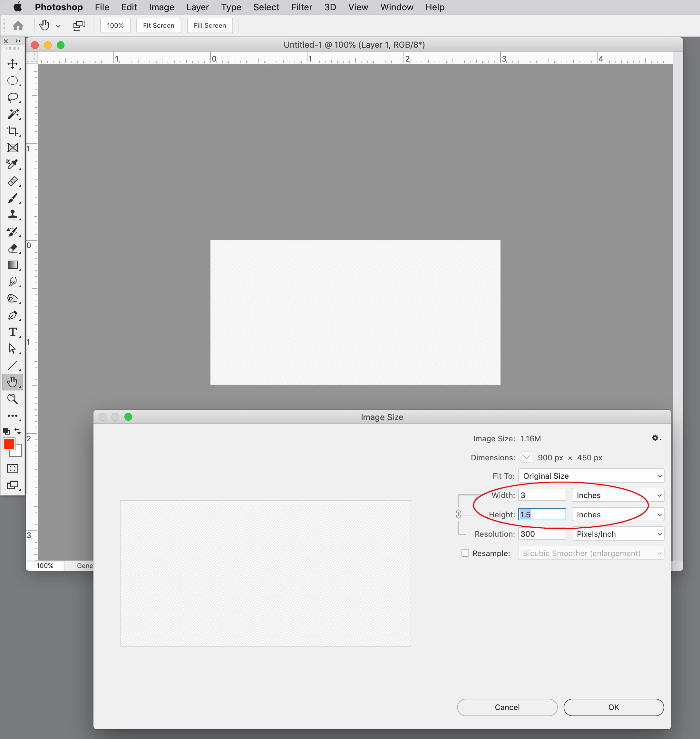Click the red foreground color swatch
Screen dimensions: 700x739
[9, 444]
